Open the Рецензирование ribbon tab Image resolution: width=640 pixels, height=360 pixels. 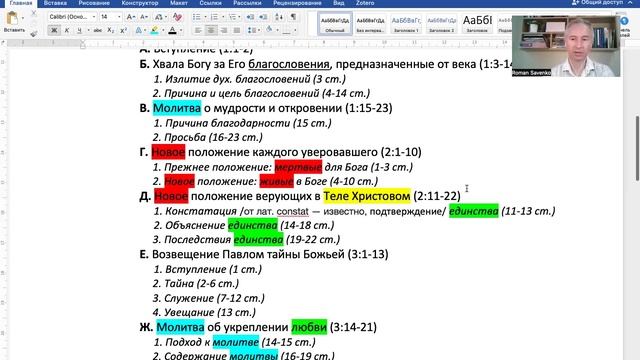coord(297,3)
